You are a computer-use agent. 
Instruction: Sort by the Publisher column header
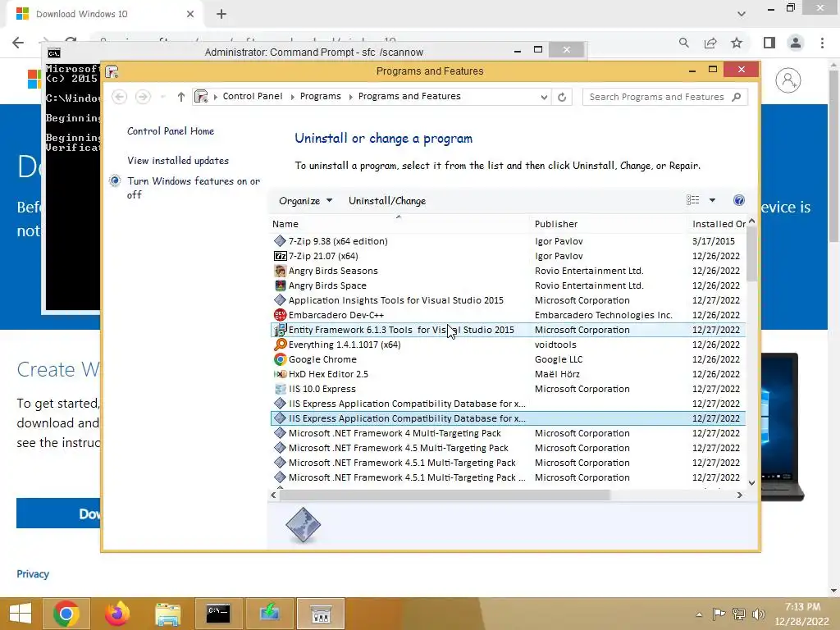tap(608, 224)
